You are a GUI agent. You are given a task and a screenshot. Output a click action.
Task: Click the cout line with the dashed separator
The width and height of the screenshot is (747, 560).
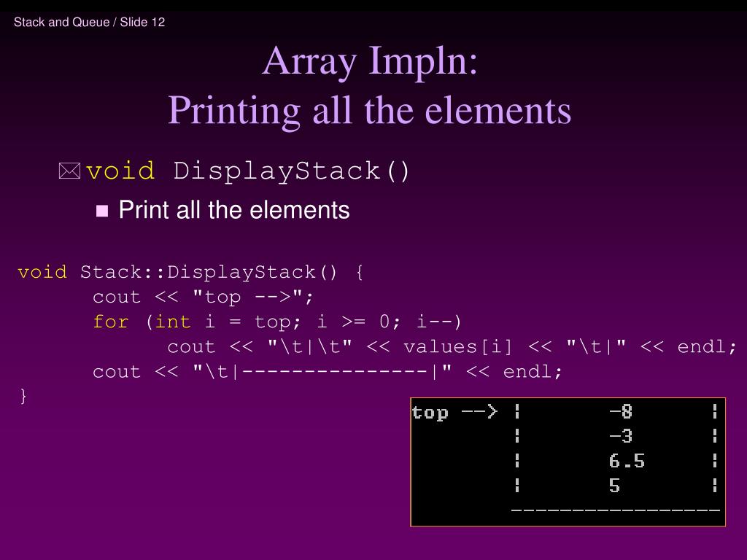(328, 371)
